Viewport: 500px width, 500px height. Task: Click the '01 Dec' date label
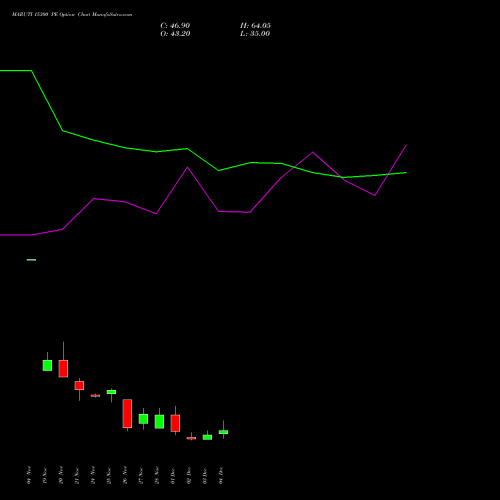pyautogui.click(x=173, y=476)
